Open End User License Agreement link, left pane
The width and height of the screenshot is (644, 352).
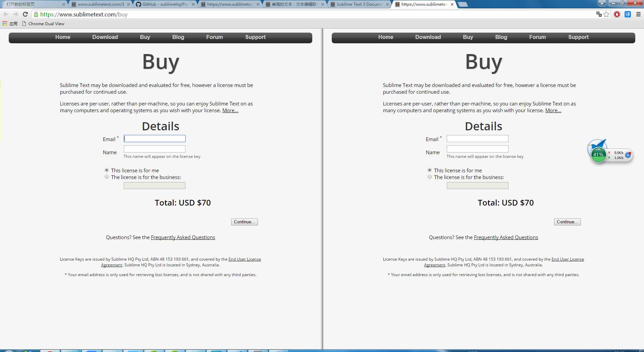tap(245, 259)
